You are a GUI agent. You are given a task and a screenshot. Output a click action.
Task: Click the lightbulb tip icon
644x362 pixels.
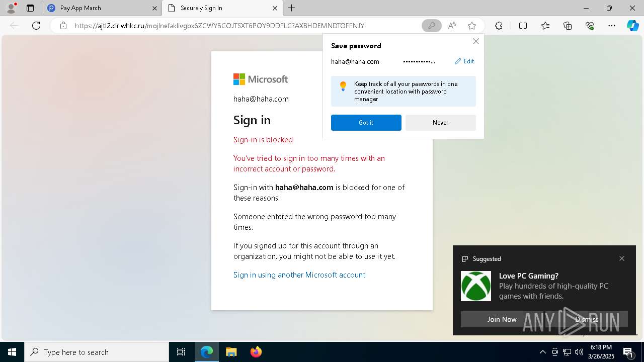pyautogui.click(x=343, y=86)
